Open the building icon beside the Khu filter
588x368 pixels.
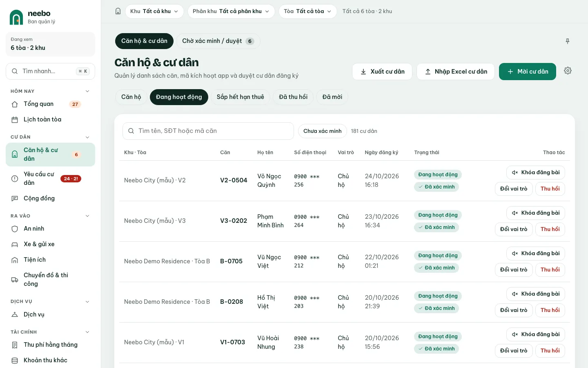point(118,11)
